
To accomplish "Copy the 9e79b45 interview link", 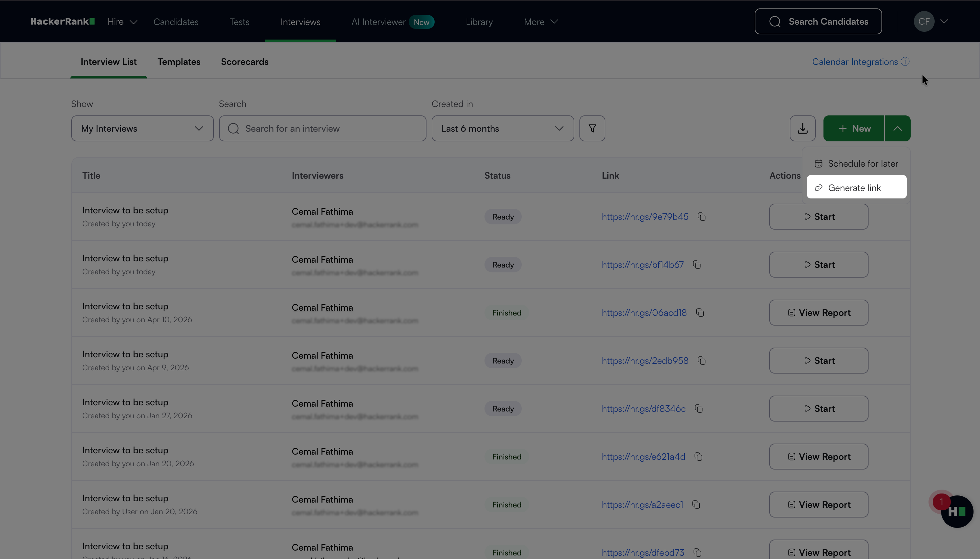I will coord(701,217).
